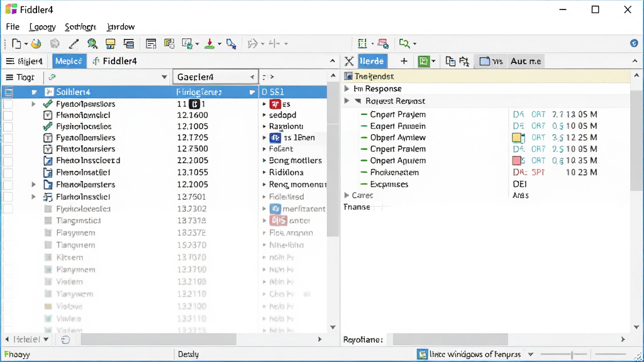Switch to the Ilerde tab
Screen dimensions: 644x362
pos(372,61)
